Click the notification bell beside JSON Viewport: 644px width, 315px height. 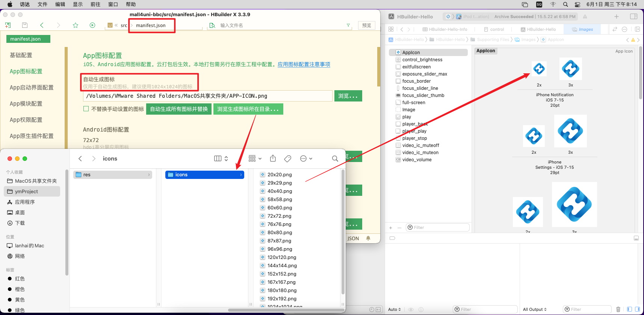[368, 238]
